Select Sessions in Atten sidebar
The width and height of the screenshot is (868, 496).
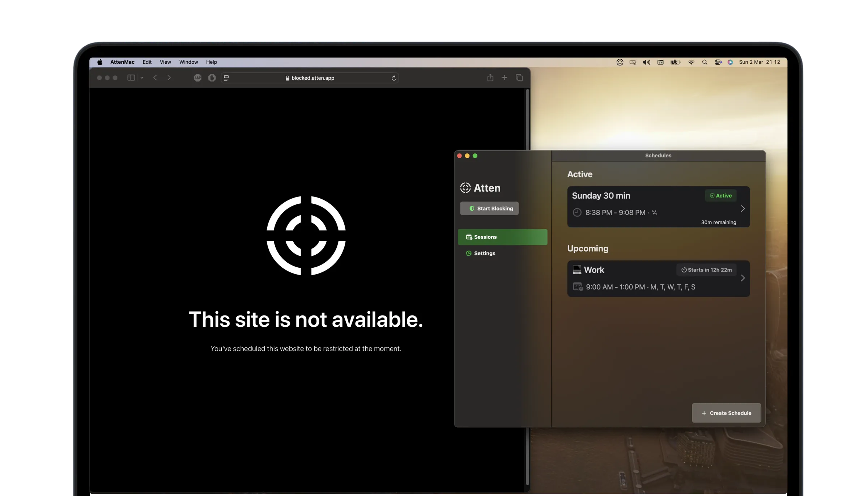pyautogui.click(x=502, y=237)
